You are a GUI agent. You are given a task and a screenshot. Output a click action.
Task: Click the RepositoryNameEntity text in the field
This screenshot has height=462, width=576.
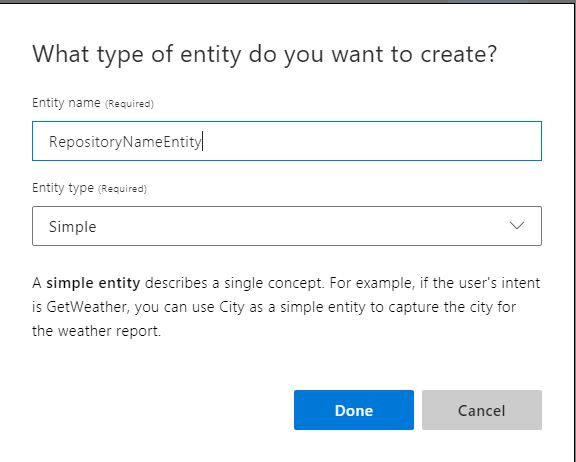(125, 142)
